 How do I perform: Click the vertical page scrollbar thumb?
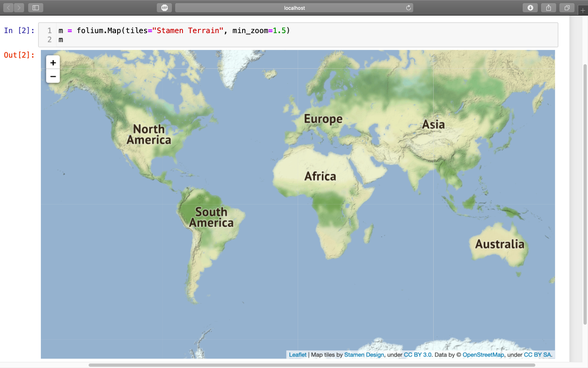[585, 194]
